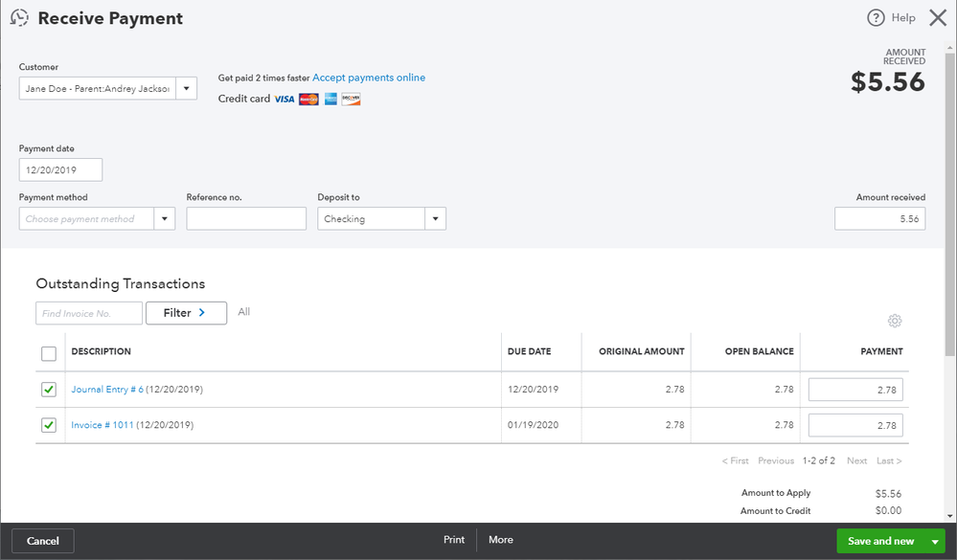Click Accept payments online link
Screen dimensions: 957x560
369,78
